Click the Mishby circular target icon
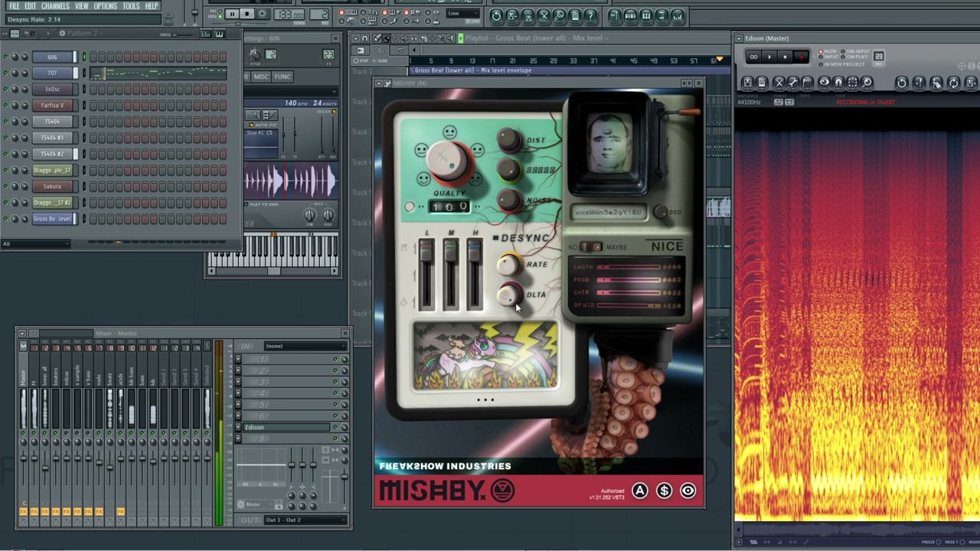The height and width of the screenshot is (551, 980). coord(688,491)
